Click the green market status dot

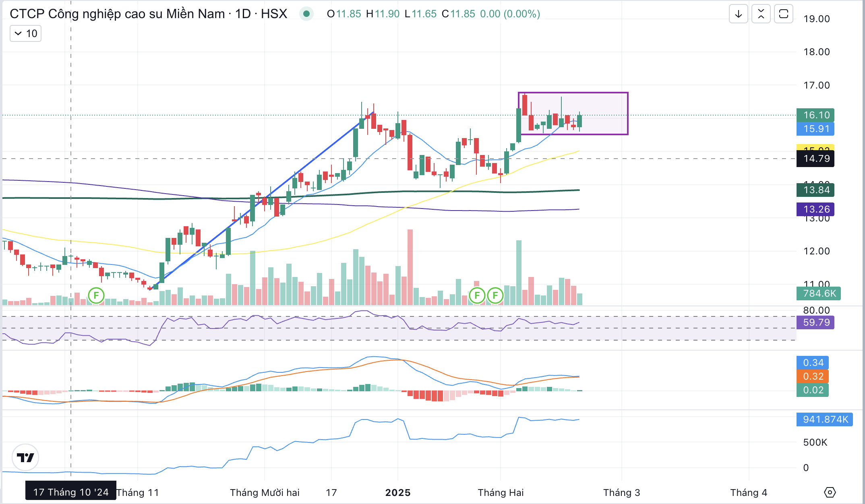click(x=306, y=14)
